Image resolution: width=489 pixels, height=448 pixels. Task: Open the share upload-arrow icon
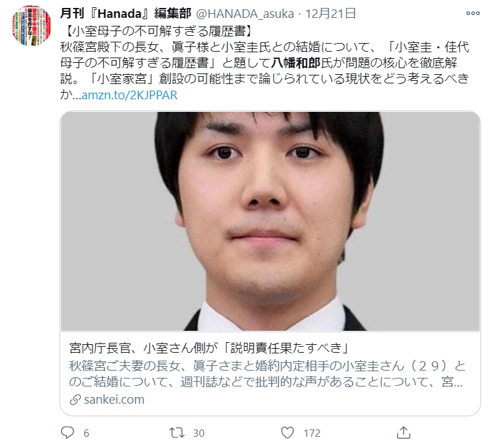coord(403,433)
